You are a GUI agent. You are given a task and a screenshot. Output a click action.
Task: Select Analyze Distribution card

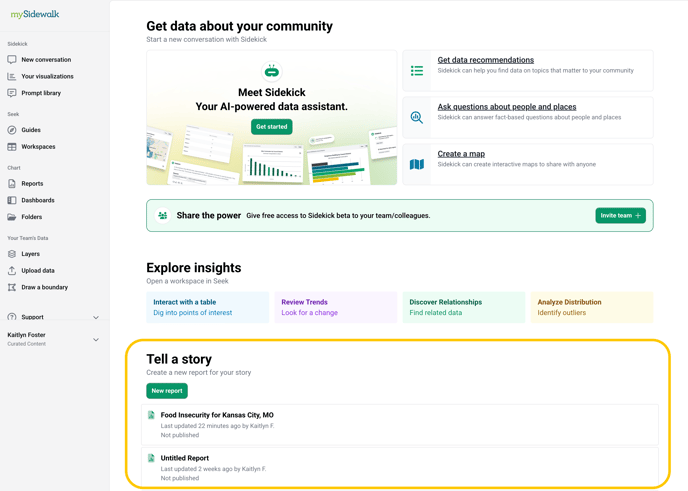pyautogui.click(x=592, y=307)
